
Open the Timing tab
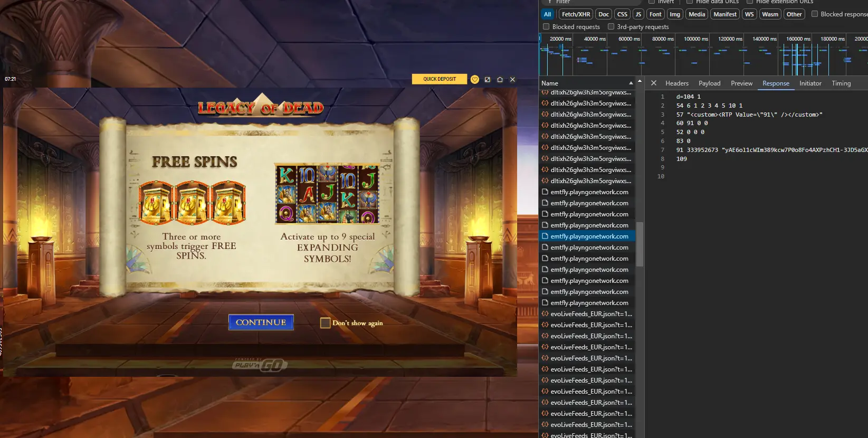(841, 83)
